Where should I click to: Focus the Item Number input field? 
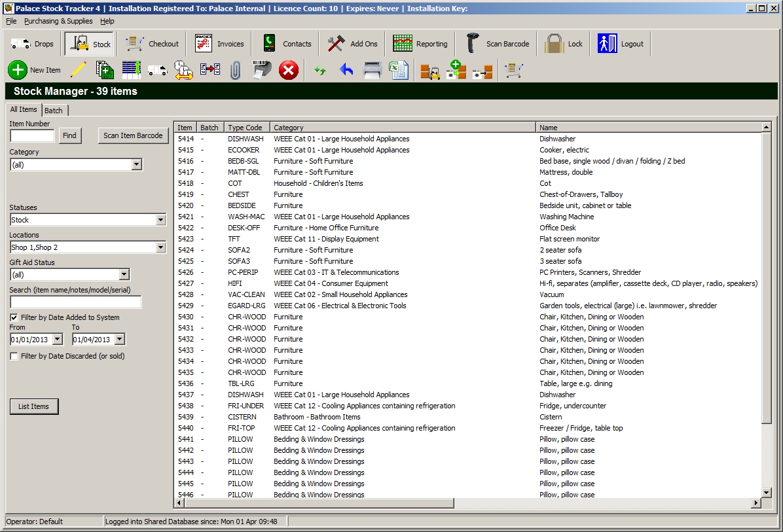coord(32,135)
